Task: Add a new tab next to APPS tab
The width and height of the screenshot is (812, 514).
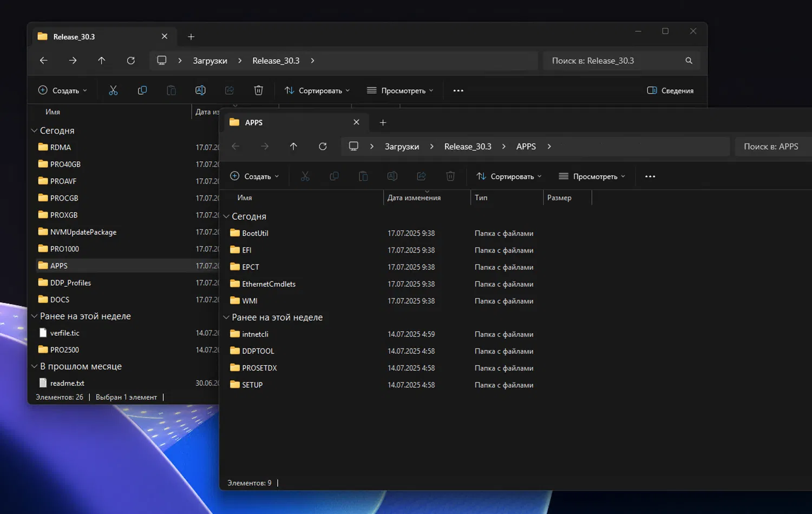Action: (383, 123)
